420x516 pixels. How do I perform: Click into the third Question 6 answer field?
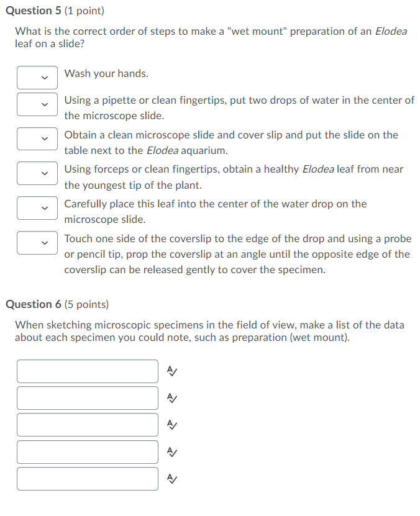(87, 425)
